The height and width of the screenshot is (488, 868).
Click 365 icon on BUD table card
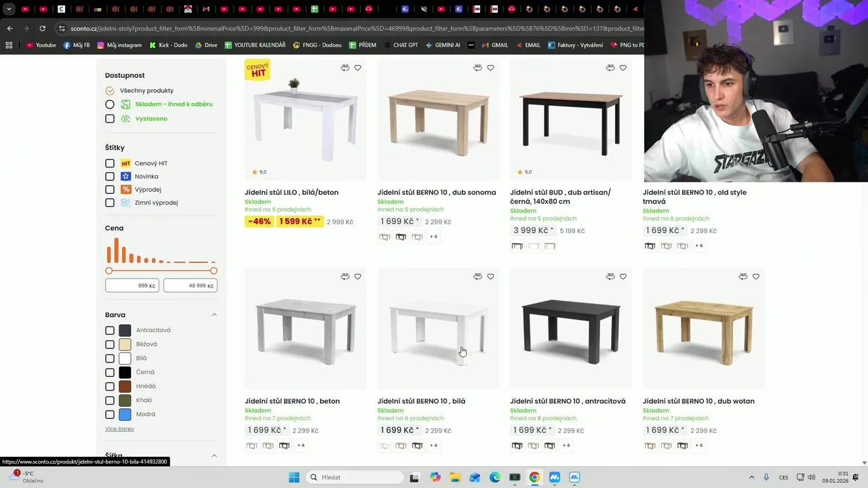pyautogui.click(x=610, y=68)
